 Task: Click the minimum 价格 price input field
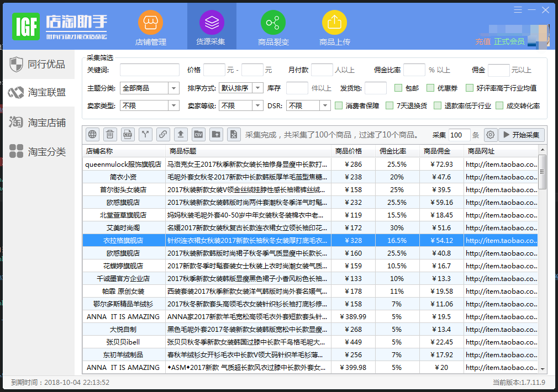tap(214, 70)
